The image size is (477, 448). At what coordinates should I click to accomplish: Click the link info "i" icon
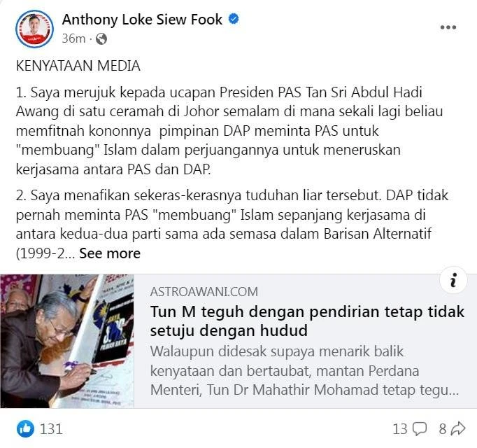pyautogui.click(x=453, y=280)
